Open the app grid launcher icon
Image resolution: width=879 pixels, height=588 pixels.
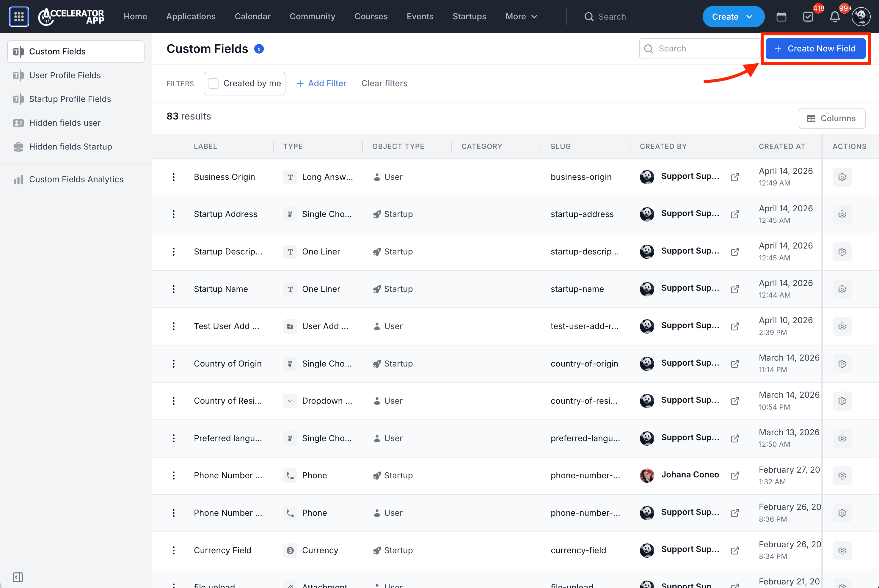click(x=19, y=17)
